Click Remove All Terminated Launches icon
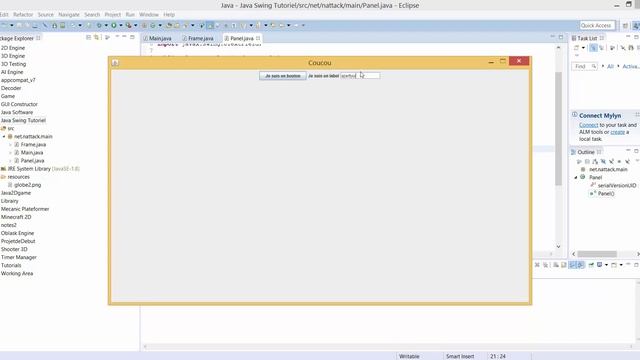Image resolution: width=640 pixels, height=360 pixels. [x=545, y=265]
